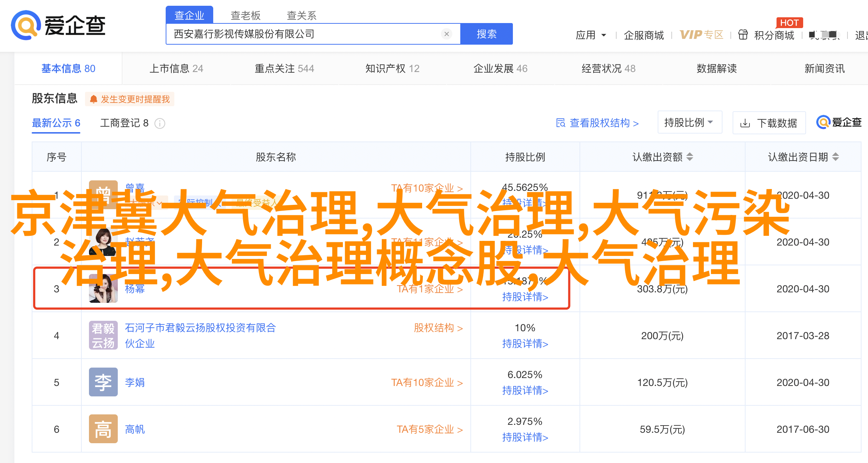Open 持股详情 under 10%

[x=525, y=343]
